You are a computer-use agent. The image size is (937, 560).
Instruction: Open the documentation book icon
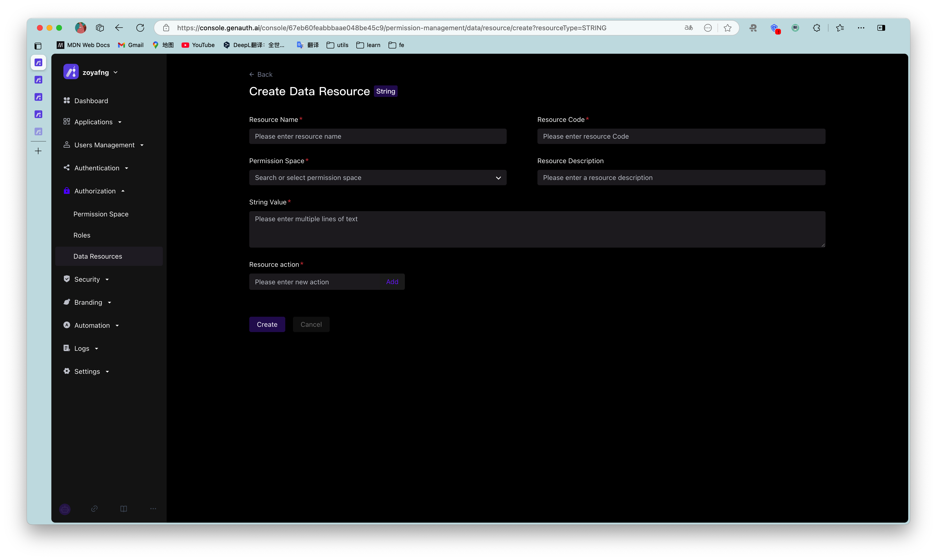[x=123, y=509]
